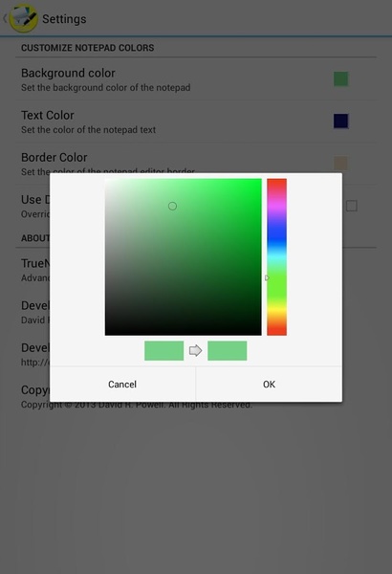392x574 pixels.
Task: Click the new color preview swatch
Action: [228, 351]
